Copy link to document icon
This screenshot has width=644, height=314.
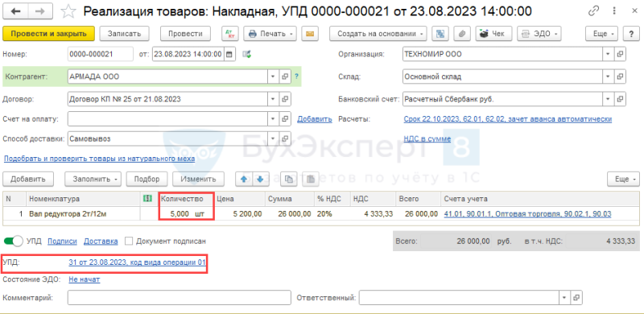[x=593, y=11]
